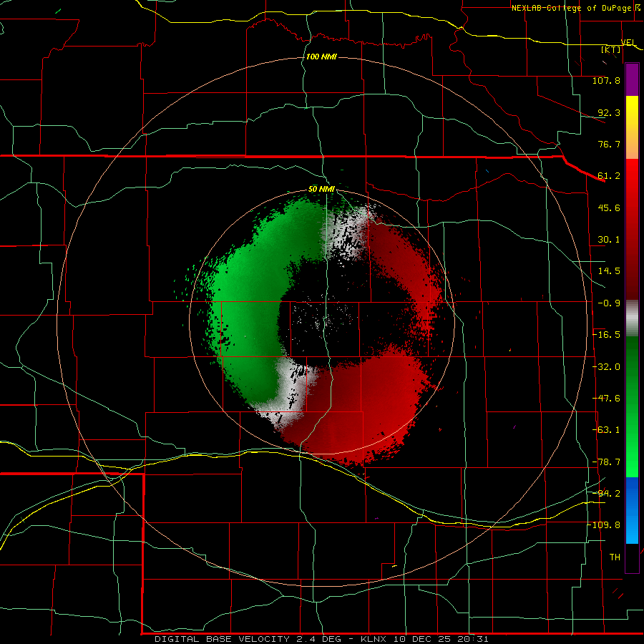Click the gray segment of color scale
Image resolution: width=644 pixels, height=644 pixels.
click(632, 318)
